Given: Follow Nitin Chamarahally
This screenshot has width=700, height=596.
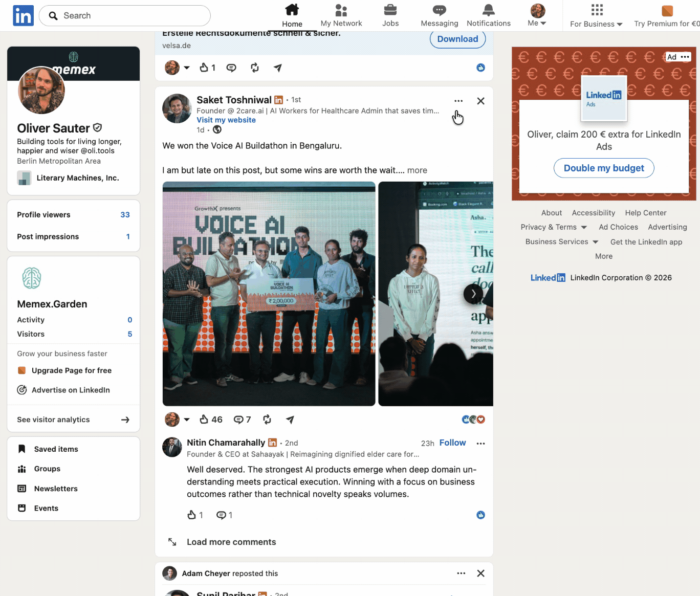Looking at the screenshot, I should click(453, 443).
